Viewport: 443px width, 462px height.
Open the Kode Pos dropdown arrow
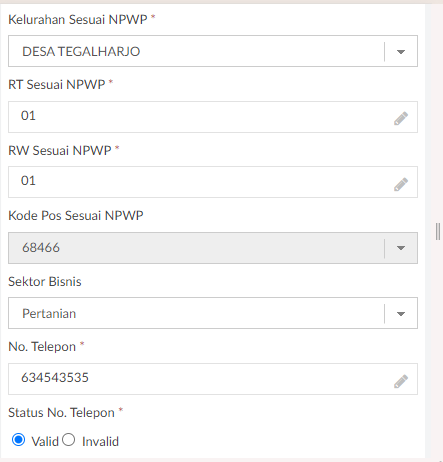click(x=401, y=248)
